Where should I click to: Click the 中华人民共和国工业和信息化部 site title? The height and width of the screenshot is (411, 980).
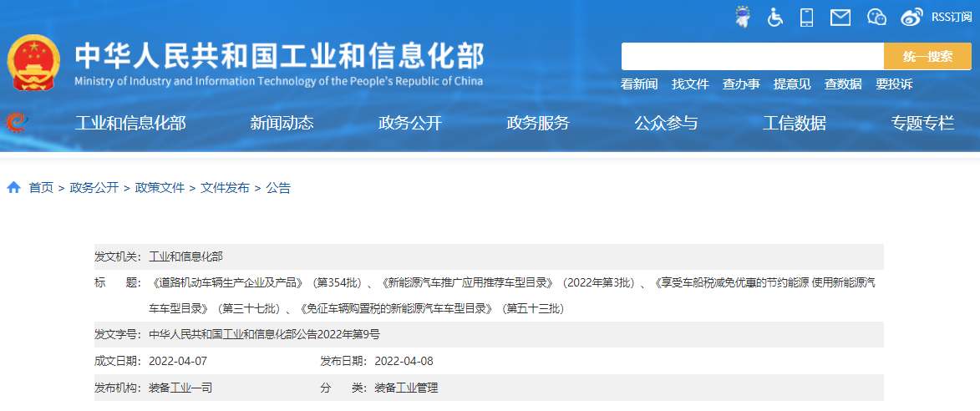(x=279, y=56)
